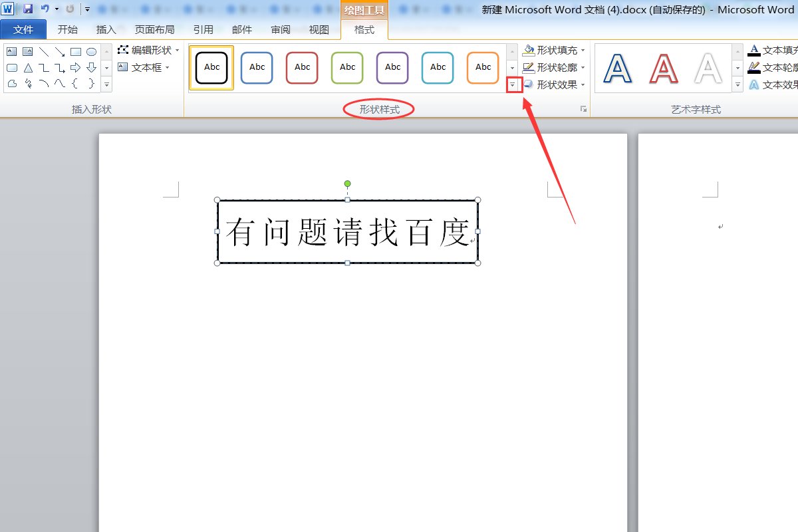Switch to the 引用 tab
The width and height of the screenshot is (798, 532).
click(203, 29)
